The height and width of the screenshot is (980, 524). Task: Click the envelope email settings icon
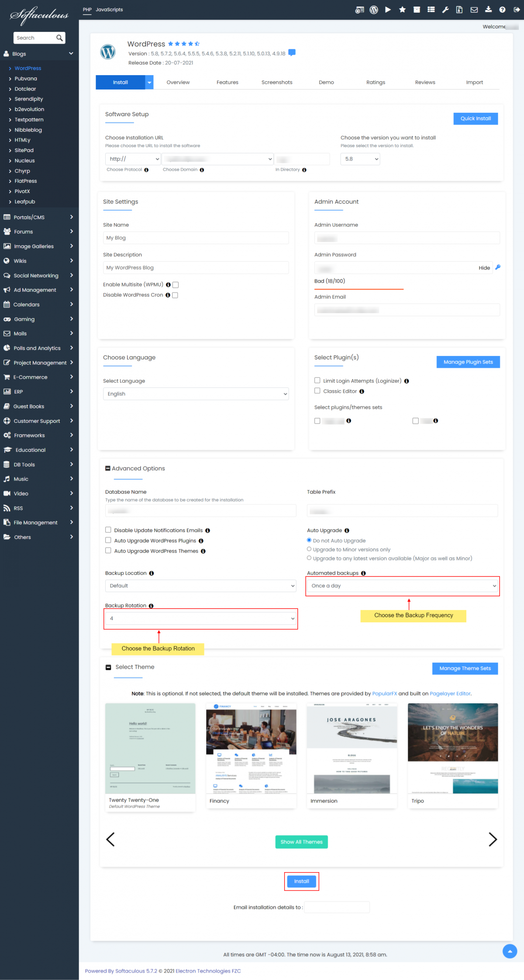pyautogui.click(x=474, y=10)
